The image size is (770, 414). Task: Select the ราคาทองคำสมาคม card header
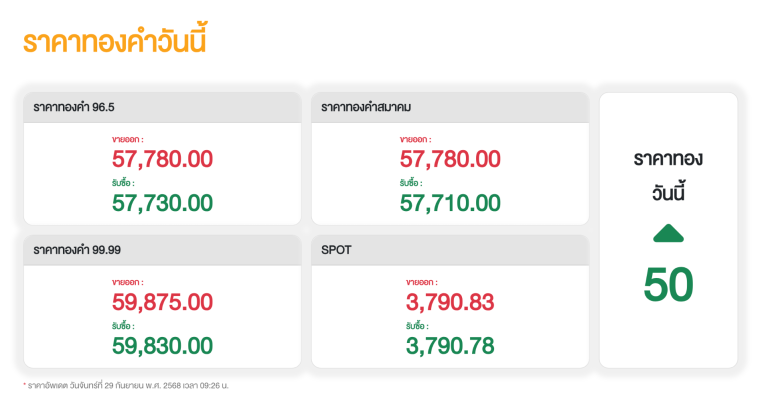coord(450,107)
